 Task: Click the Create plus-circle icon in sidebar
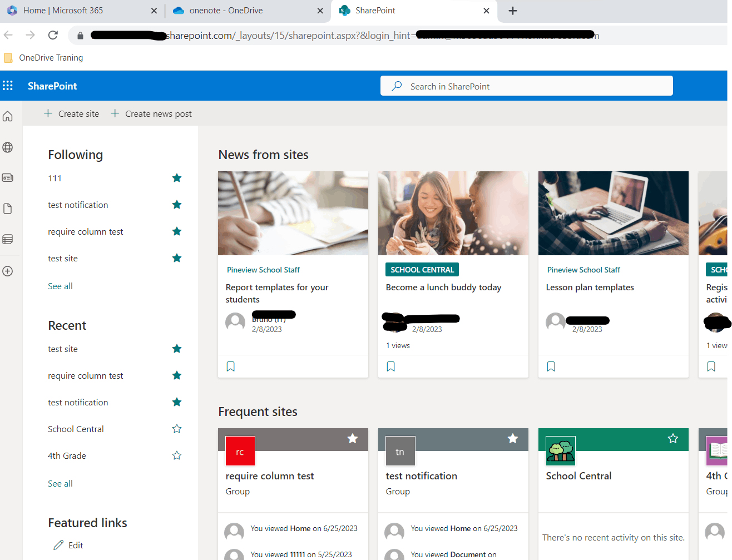tap(8, 271)
